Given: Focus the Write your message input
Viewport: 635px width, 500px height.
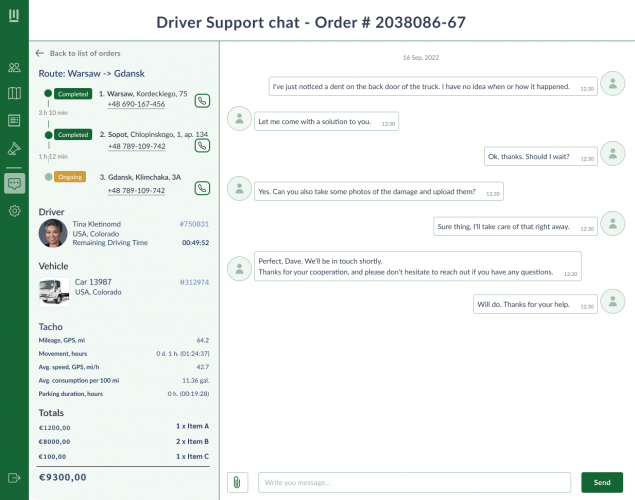Looking at the screenshot, I should pos(415,483).
